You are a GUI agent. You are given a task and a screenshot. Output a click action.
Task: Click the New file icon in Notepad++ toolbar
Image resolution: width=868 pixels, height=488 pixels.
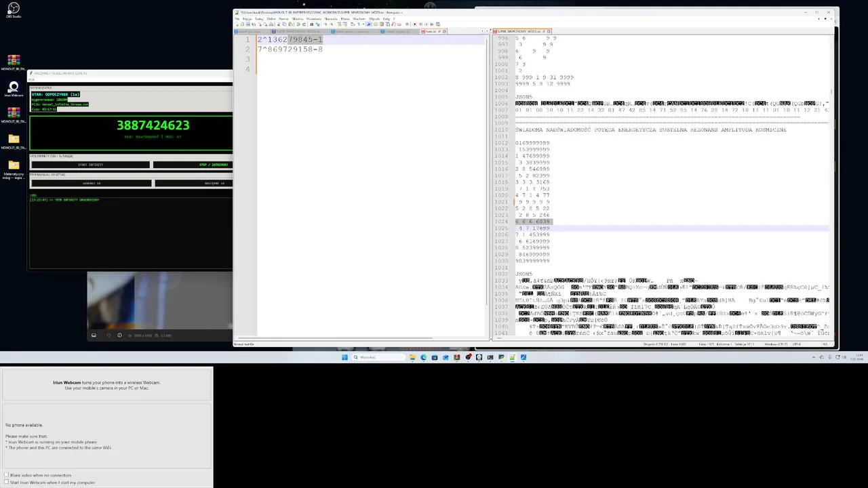237,24
